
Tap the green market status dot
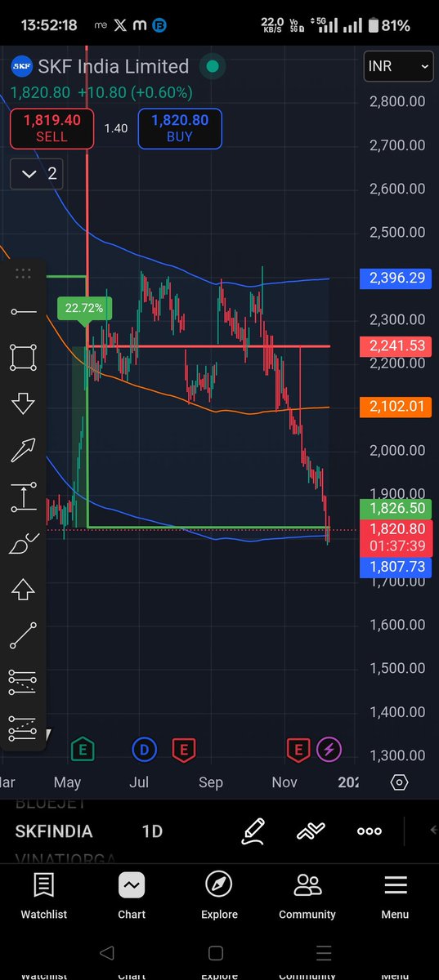pyautogui.click(x=213, y=66)
